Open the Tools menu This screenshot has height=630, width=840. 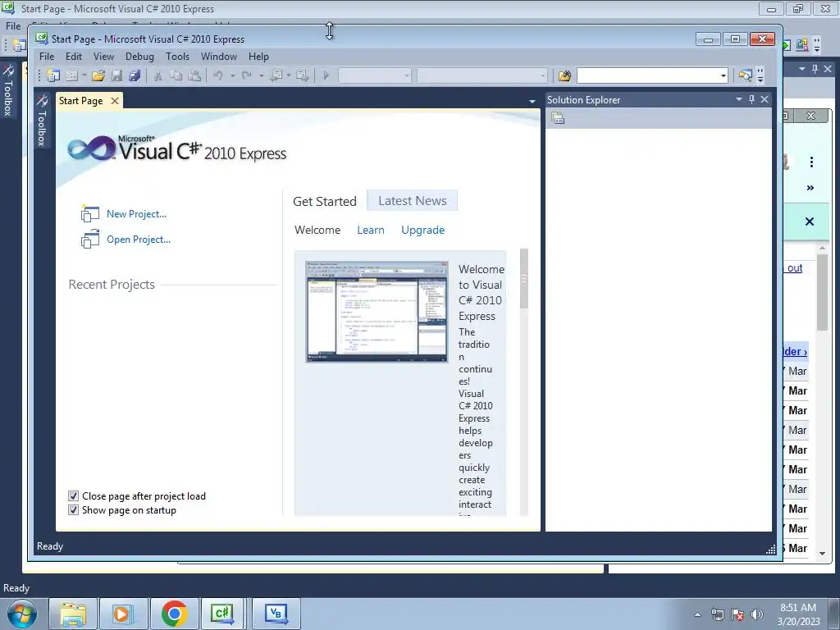[177, 57]
